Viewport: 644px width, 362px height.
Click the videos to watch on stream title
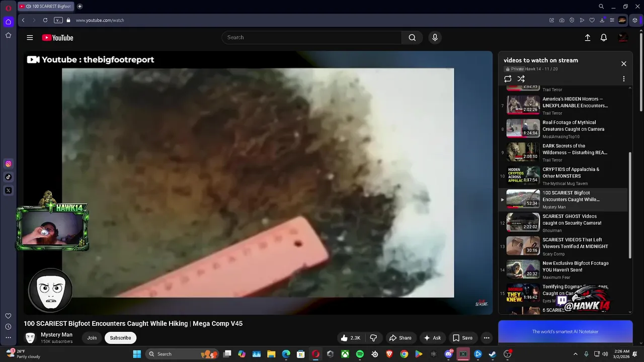541,60
